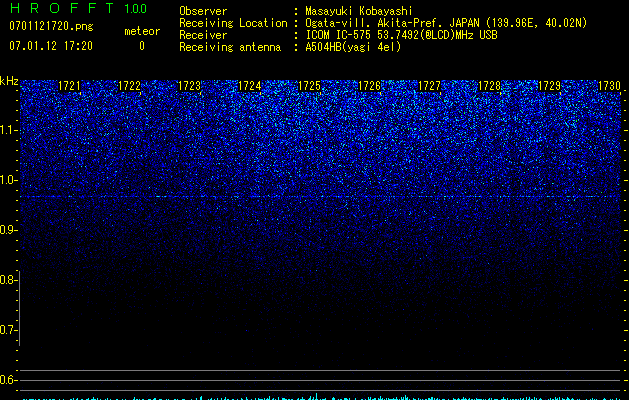The image size is (629, 400).
Task: Click the ICOM IC-575 receiver text
Action: tap(401, 35)
